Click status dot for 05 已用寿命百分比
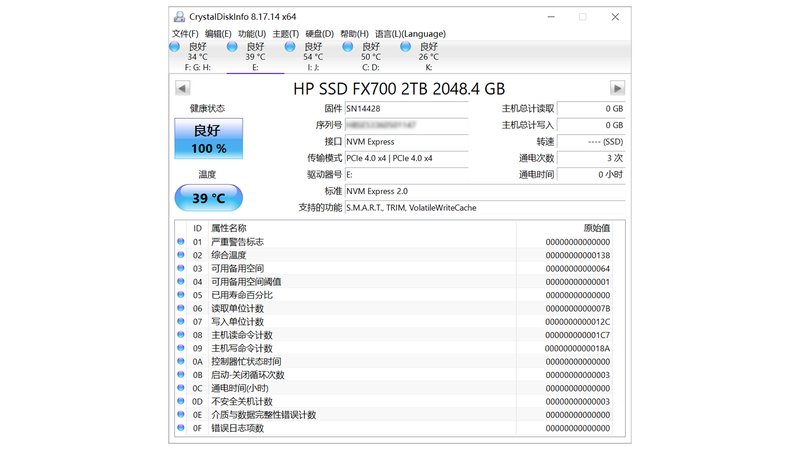800x450 pixels. (x=181, y=294)
